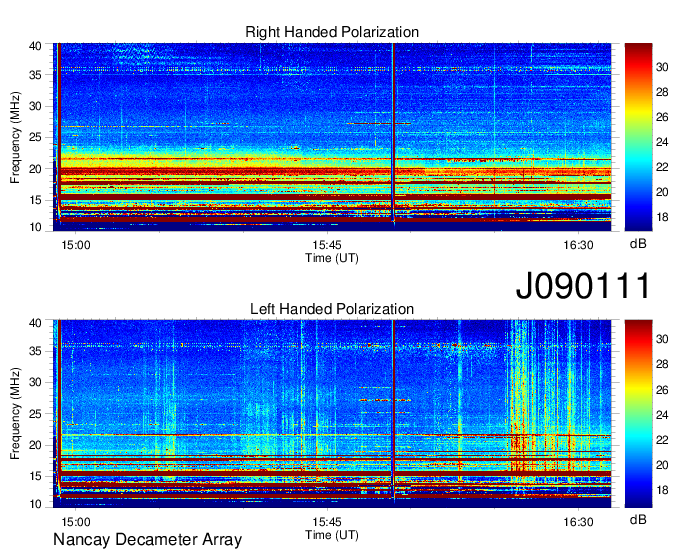Click the left-handed polarization spectrogram
This screenshot has height=552, width=680.
coord(332,414)
